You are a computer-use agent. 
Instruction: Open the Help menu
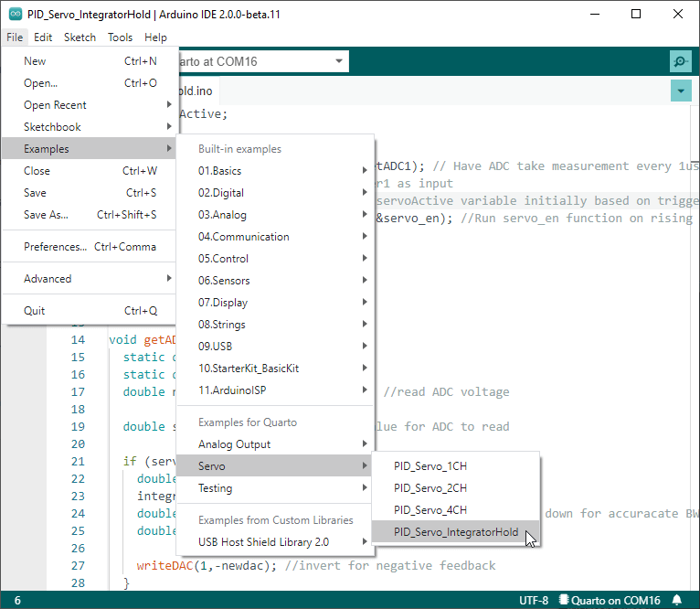155,37
